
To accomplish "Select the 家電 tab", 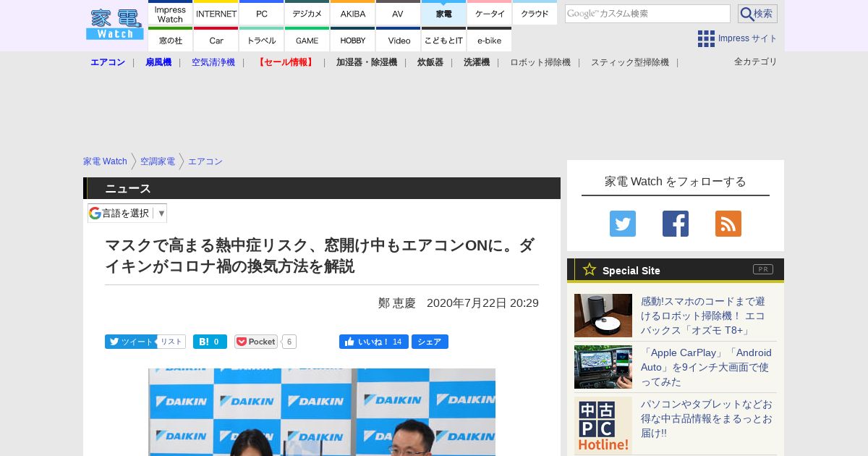I will click(x=443, y=14).
